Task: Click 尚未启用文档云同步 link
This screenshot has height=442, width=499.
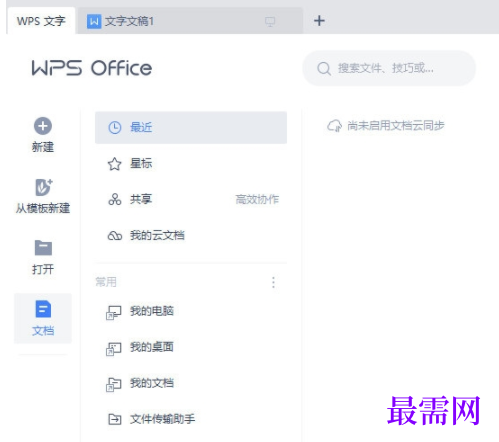Action: click(x=396, y=126)
